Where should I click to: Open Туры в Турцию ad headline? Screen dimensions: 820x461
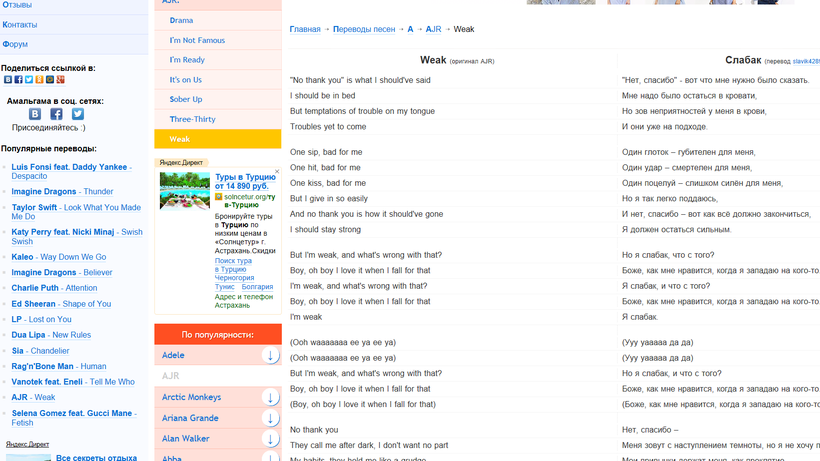click(245, 181)
